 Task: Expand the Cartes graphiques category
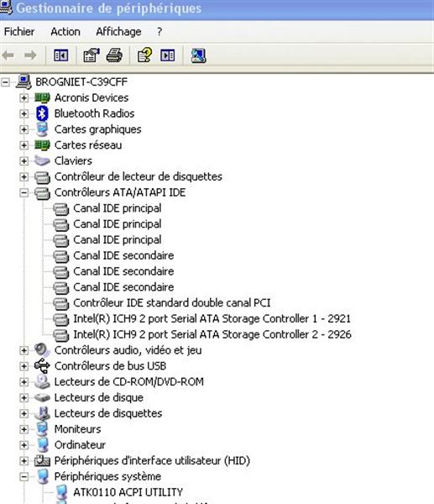coord(24,129)
